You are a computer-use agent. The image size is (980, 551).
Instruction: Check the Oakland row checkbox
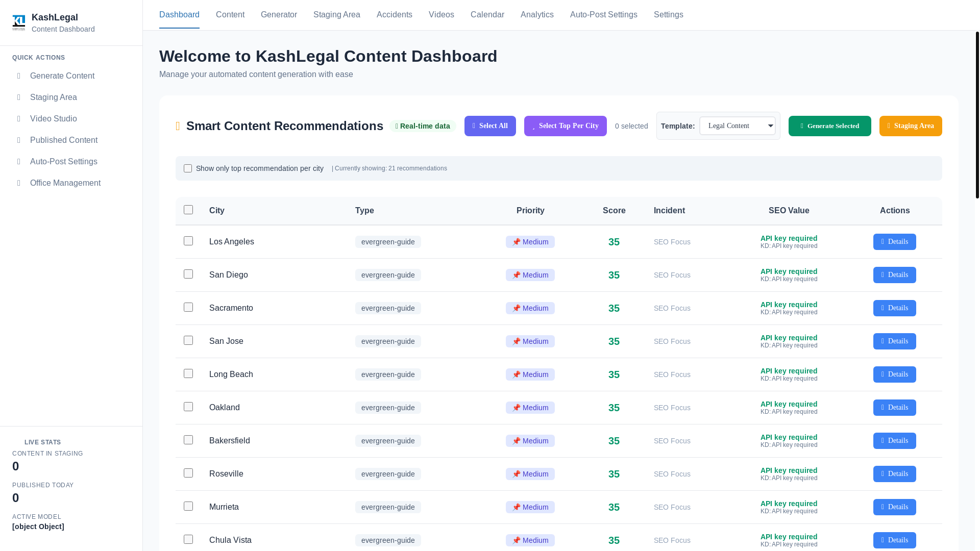coord(188,407)
